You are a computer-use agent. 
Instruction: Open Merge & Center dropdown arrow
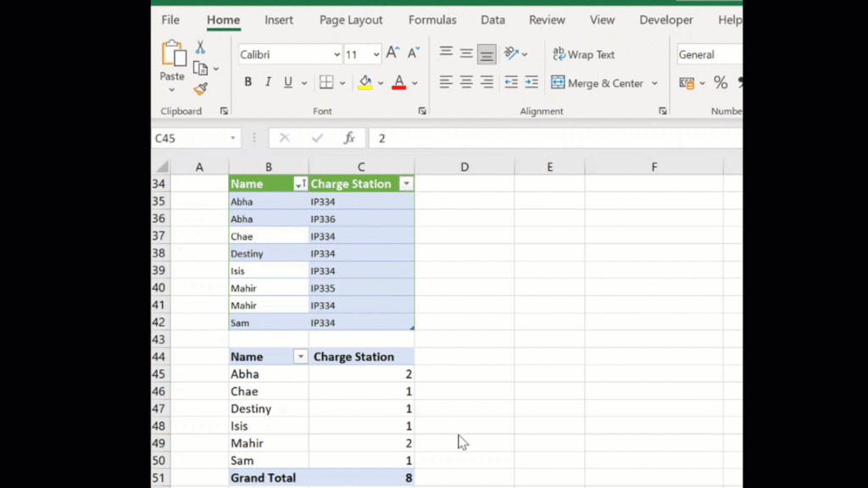coord(655,84)
